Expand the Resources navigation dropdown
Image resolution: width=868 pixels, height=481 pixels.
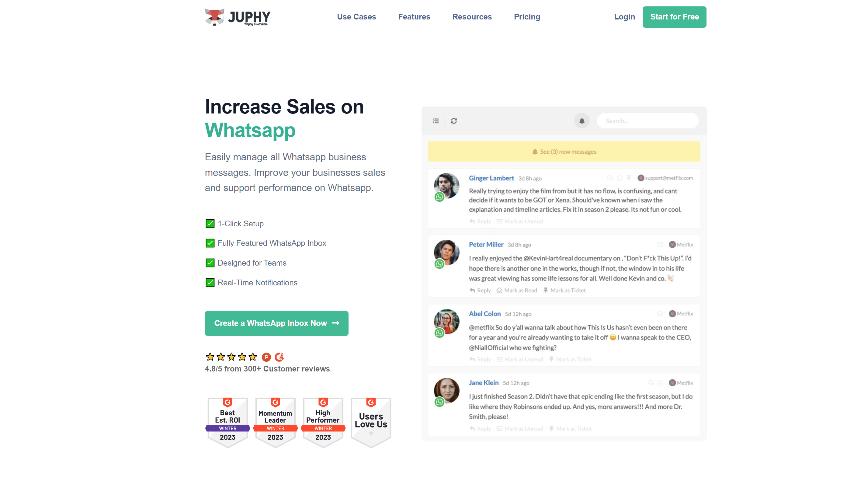tap(472, 17)
